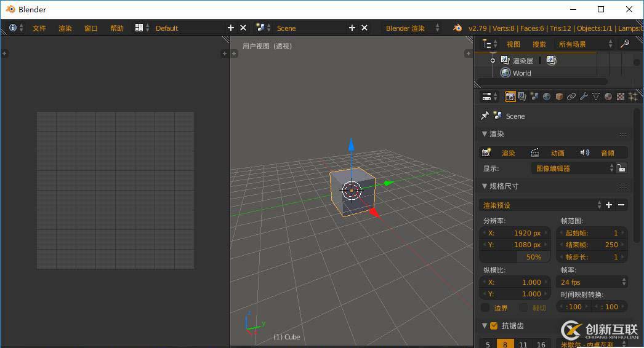Image resolution: width=644 pixels, height=348 pixels.
Task: Switch to the Constraints chain-link icon
Action: coord(571,97)
